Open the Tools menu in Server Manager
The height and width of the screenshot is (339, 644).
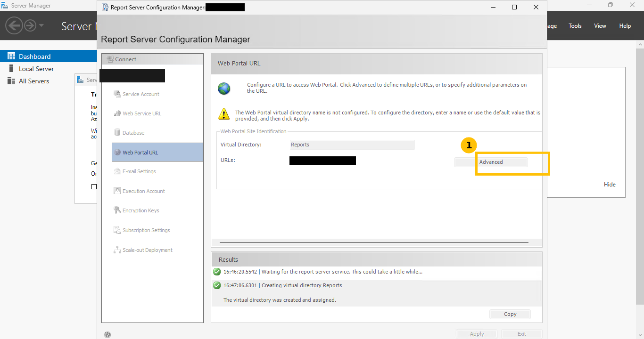(575, 26)
